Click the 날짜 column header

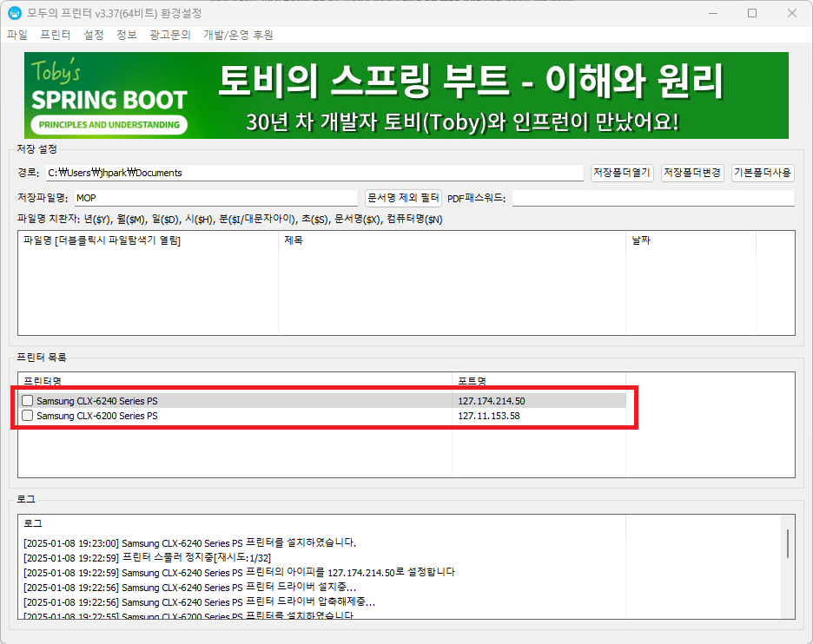[x=691, y=240]
